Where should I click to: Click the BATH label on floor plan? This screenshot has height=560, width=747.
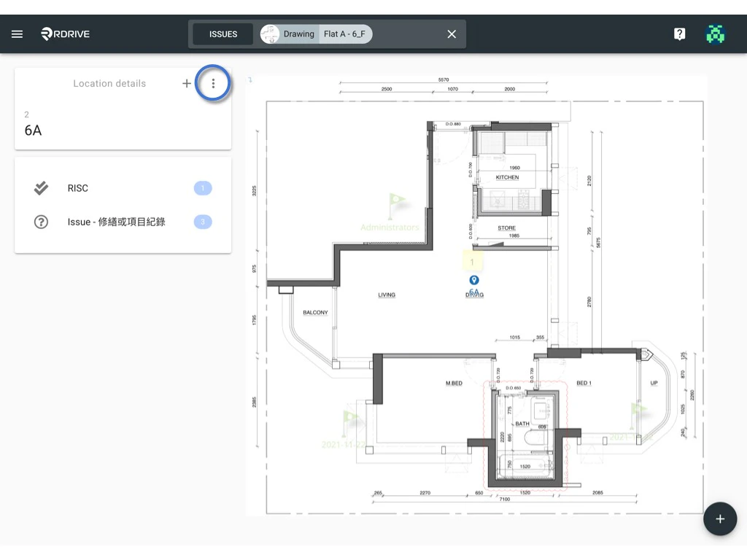point(522,424)
